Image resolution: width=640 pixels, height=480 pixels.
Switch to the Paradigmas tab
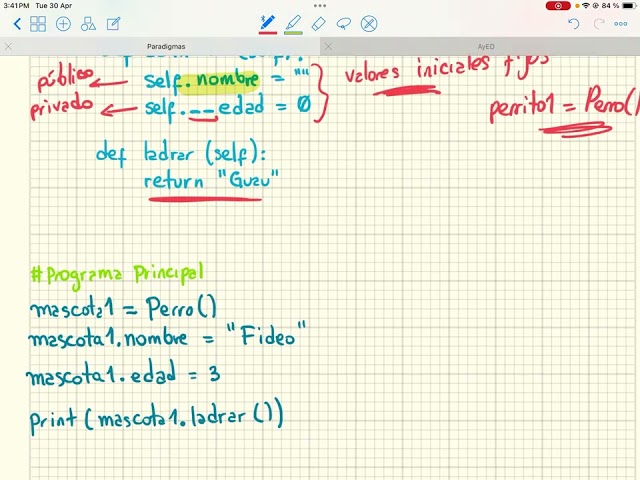[x=166, y=47]
